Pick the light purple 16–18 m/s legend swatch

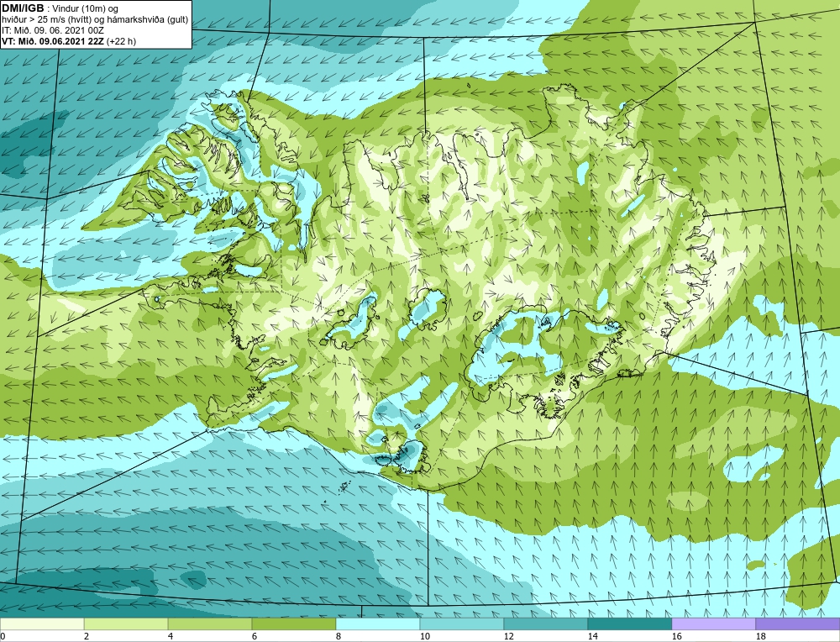coord(713,624)
